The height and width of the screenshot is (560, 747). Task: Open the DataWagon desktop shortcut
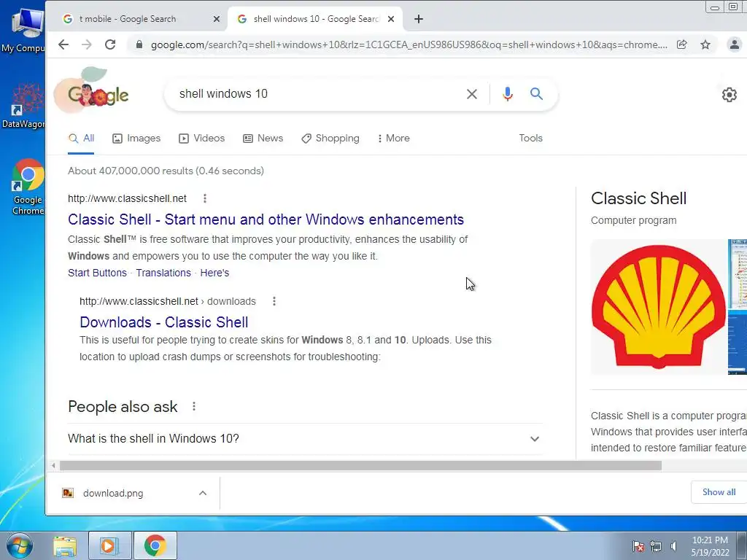tap(25, 106)
